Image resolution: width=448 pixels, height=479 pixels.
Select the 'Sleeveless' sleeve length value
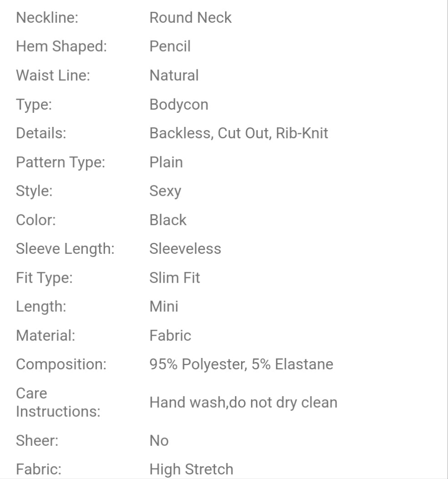(185, 249)
